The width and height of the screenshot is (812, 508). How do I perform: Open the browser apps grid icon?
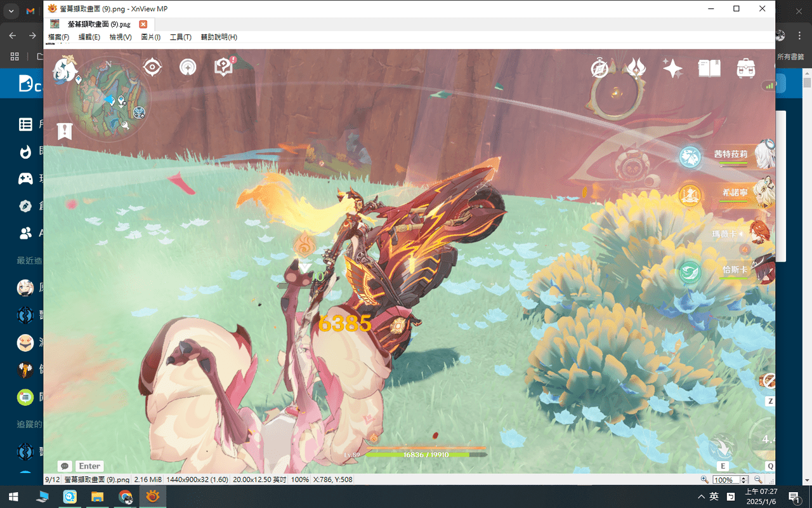(x=15, y=57)
